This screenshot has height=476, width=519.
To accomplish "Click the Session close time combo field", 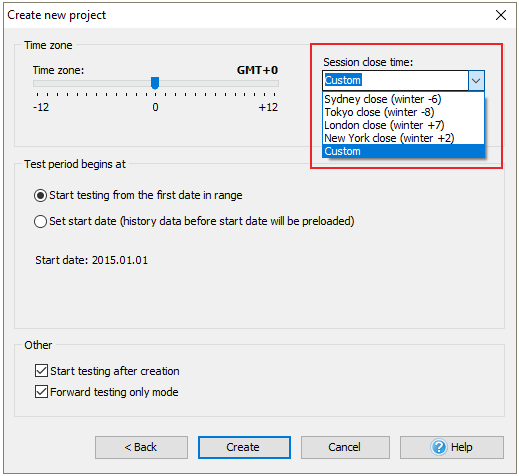I will (395, 80).
